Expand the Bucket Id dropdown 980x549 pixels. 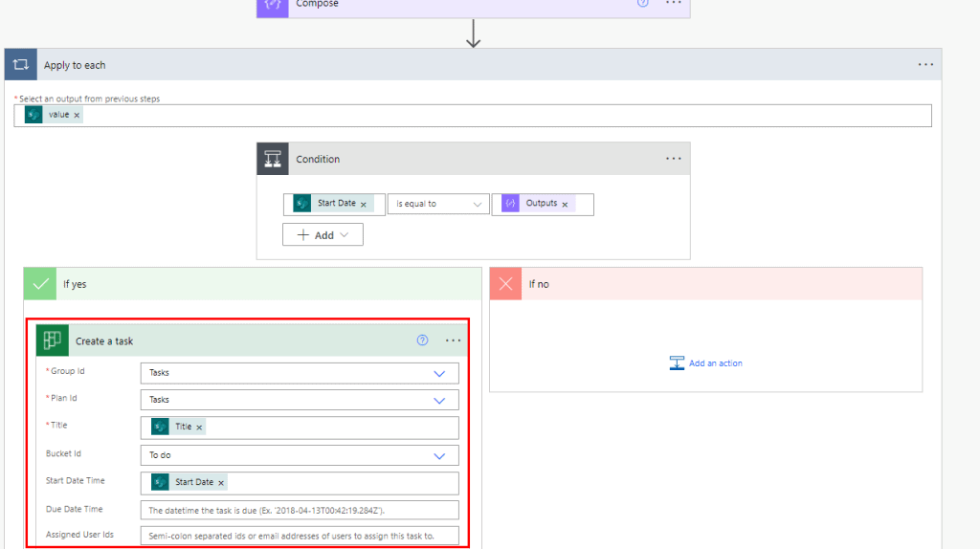point(439,456)
